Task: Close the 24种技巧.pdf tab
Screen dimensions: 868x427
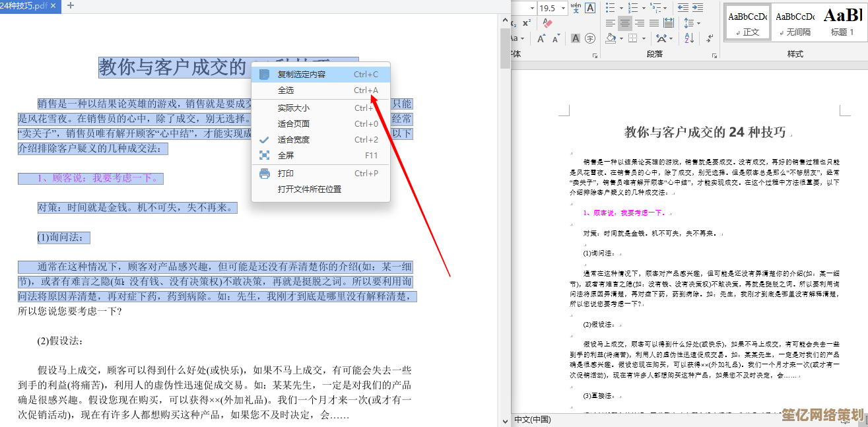Action: pos(54,6)
